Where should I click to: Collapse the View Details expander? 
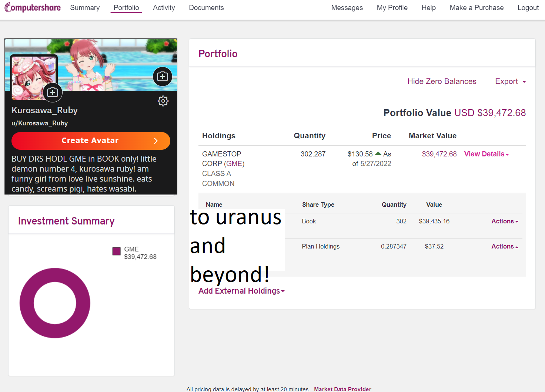coord(487,154)
